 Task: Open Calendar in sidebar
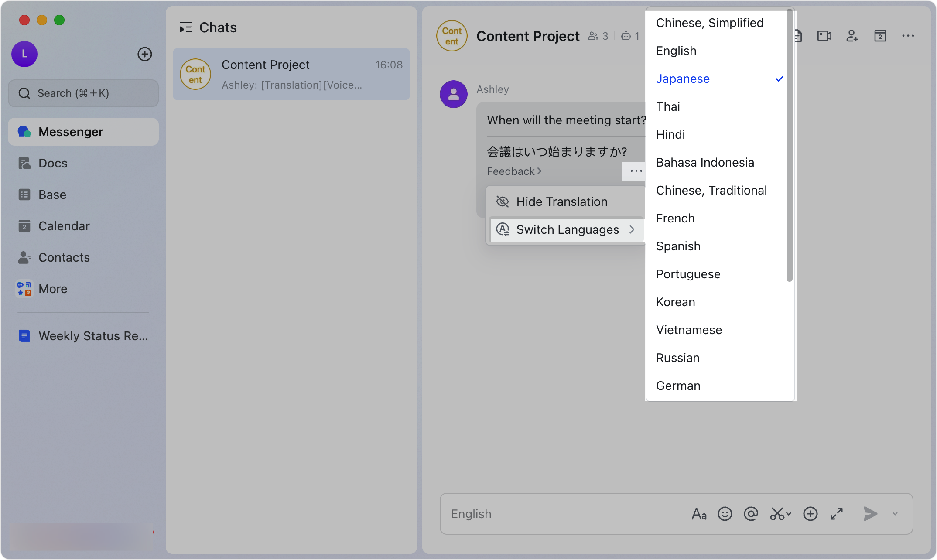point(83,226)
